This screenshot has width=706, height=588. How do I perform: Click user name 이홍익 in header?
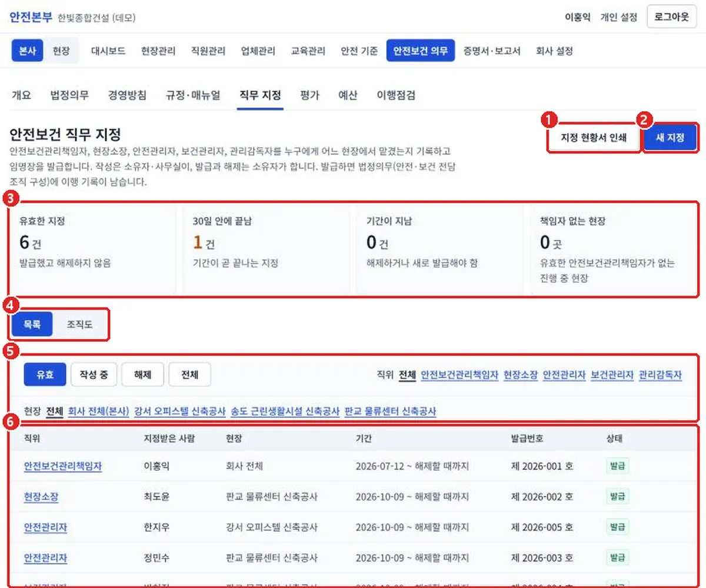[x=578, y=17]
